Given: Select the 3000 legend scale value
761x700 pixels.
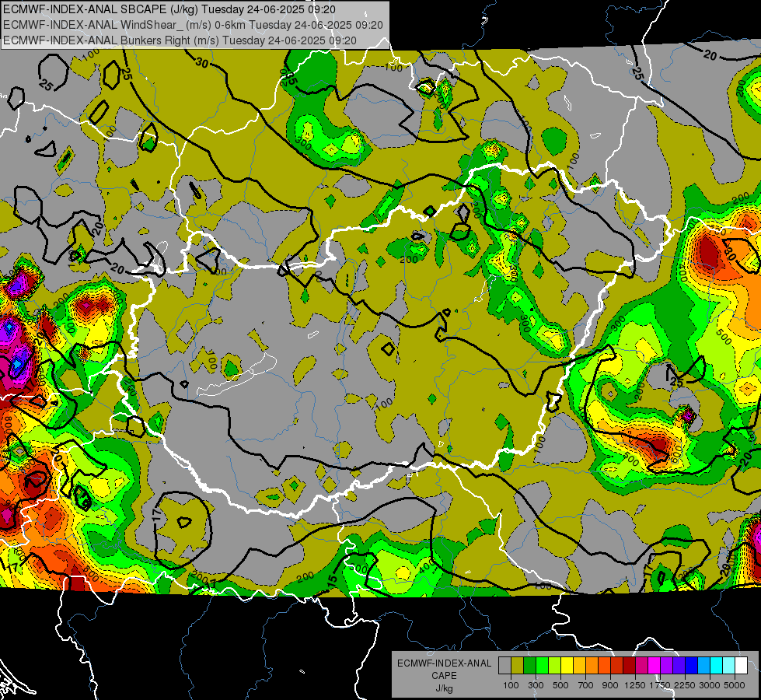Looking at the screenshot, I should [x=710, y=685].
